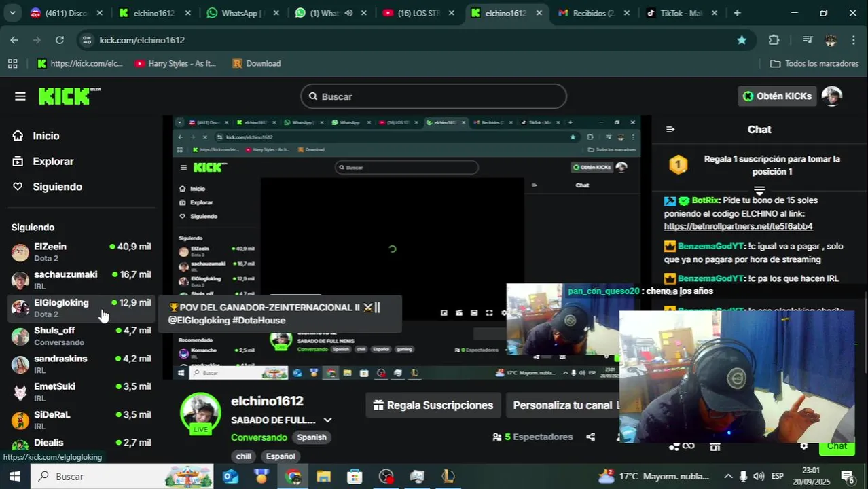Open the Kick profile avatar menu
The image size is (868, 489).
(832, 96)
